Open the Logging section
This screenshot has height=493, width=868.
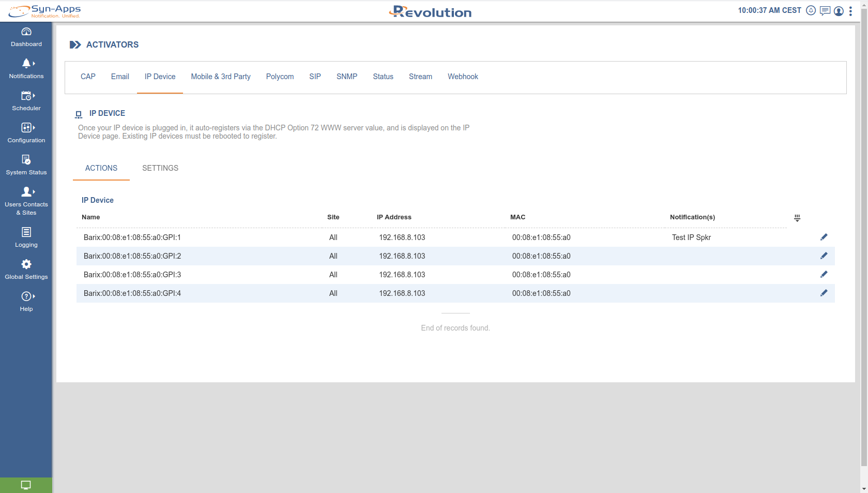click(26, 237)
